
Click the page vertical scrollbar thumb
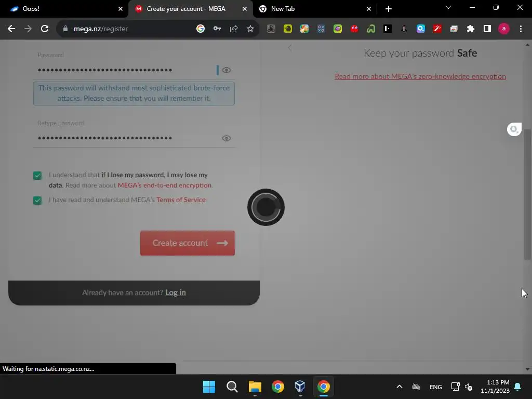(x=527, y=195)
